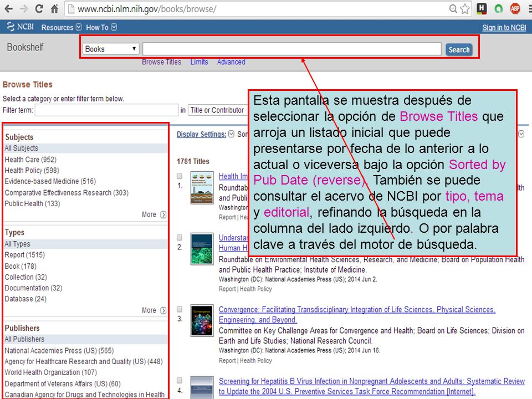
Task: Filter by Book (178) type
Action: click(x=21, y=267)
